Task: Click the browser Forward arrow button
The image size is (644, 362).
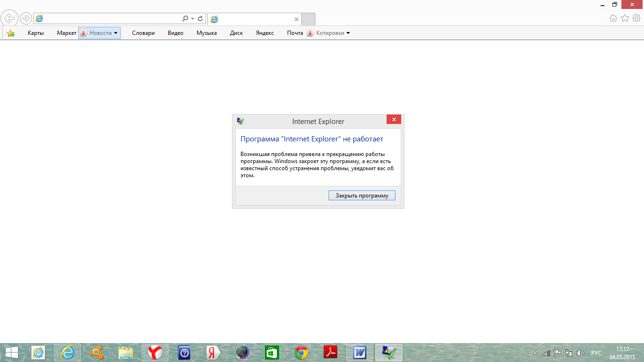Action: [x=25, y=18]
